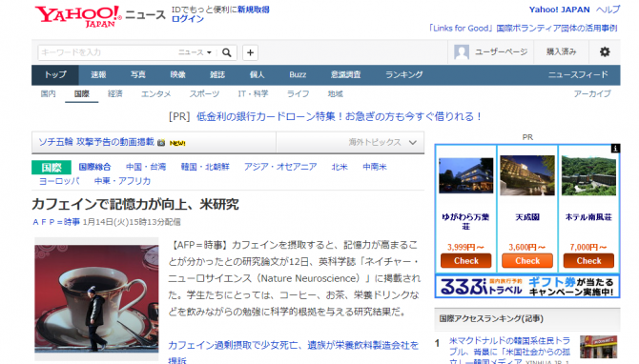Open the 韓国・北朝鮮 subcategory
This screenshot has width=639, height=364.
tap(205, 167)
